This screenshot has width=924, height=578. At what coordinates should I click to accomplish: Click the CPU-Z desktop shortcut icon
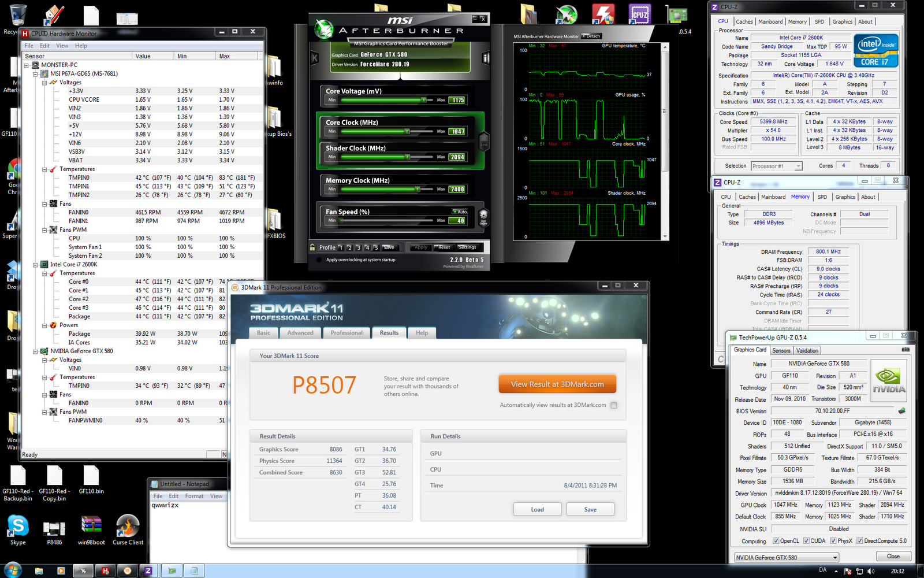pos(639,14)
